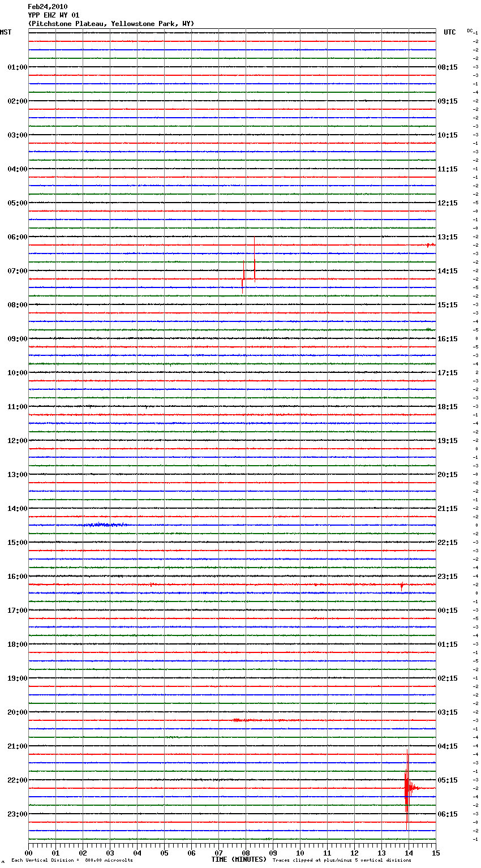481x868 pixels.
Task: Click the 05:15 UTC time label
Action: tap(448, 780)
